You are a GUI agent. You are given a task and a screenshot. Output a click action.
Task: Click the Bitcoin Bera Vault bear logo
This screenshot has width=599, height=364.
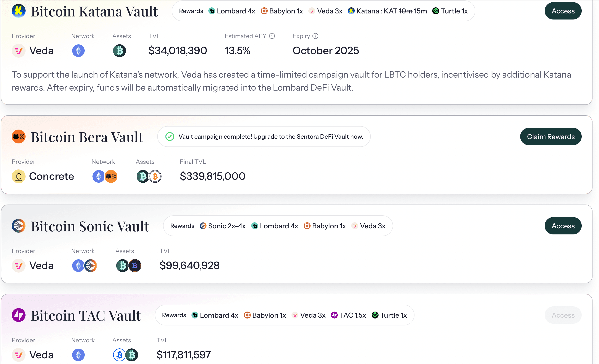point(19,137)
